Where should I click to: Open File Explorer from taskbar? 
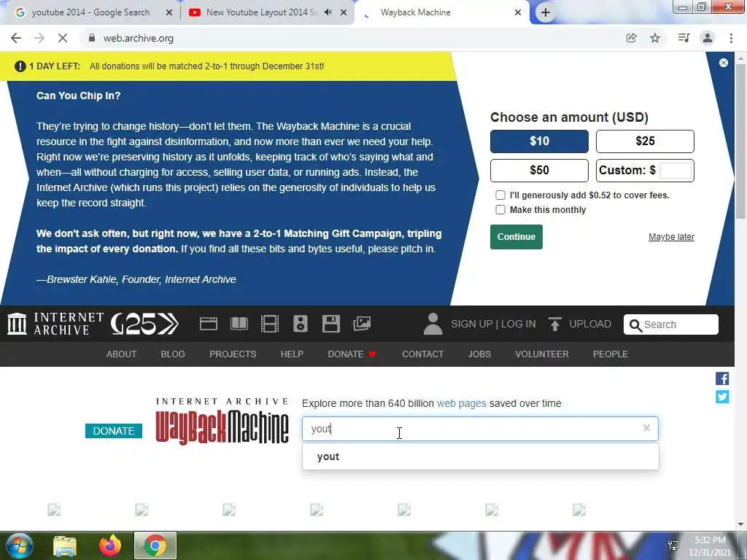click(x=65, y=545)
